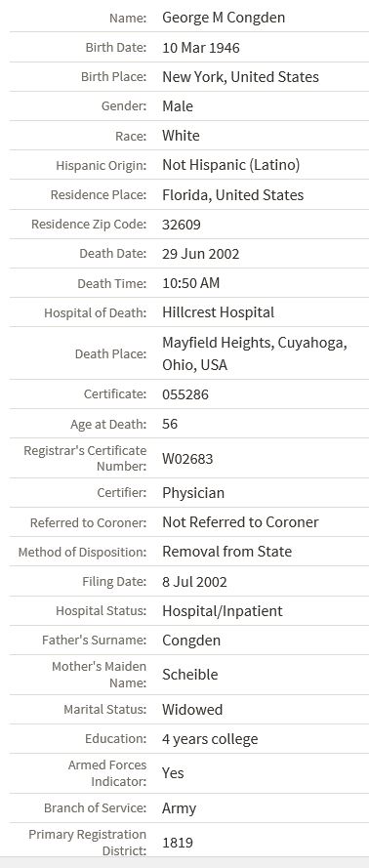Select the residence zip code 32609
Viewport: 369px width, 868px height.
click(182, 225)
